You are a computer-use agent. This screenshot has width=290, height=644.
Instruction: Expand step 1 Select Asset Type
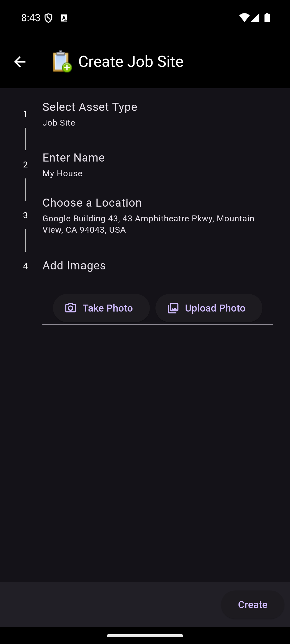coord(90,107)
